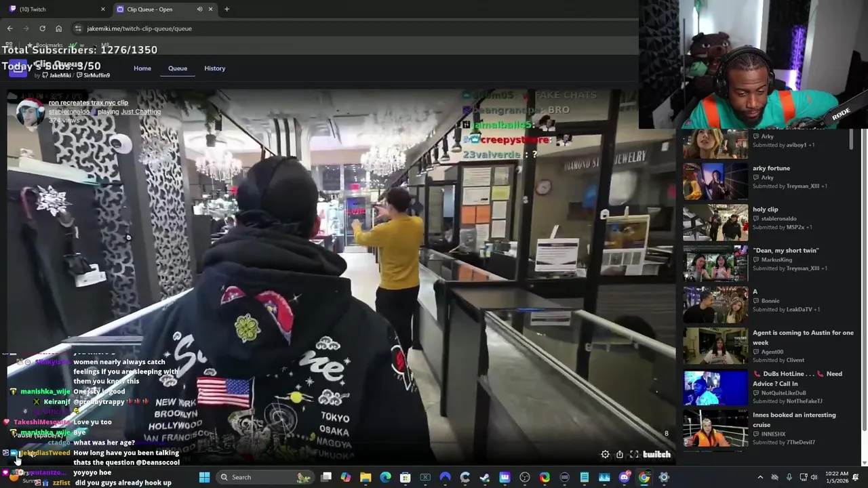
Task: Open Task View from the taskbar
Action: 326,477
